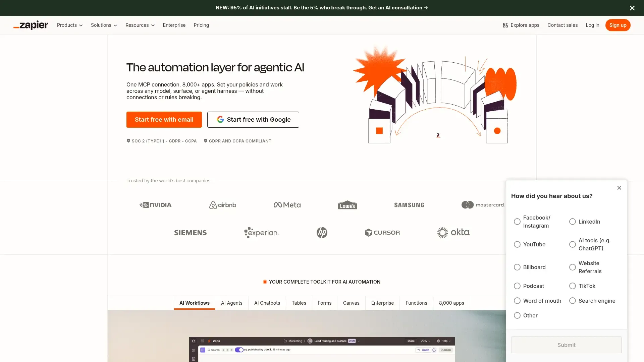Click the HP logo
The height and width of the screenshot is (362, 644).
(x=322, y=233)
